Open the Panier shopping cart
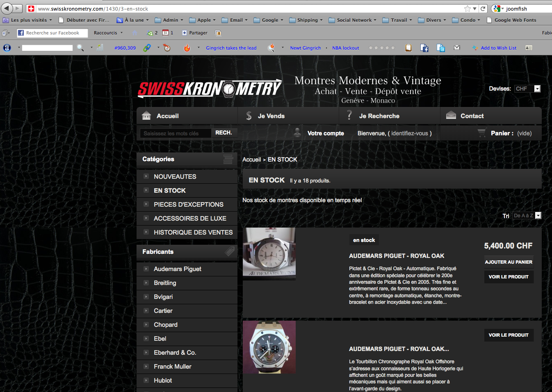This screenshot has height=392, width=552. [x=505, y=133]
